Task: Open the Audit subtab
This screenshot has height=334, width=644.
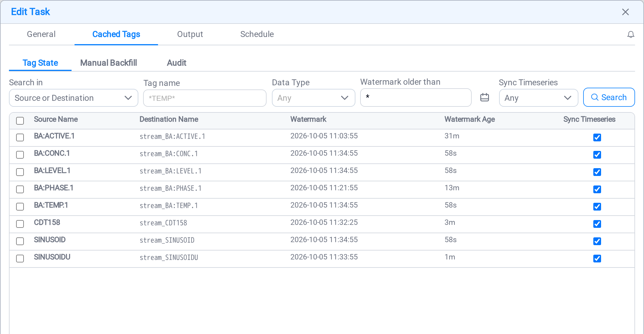Action: [x=177, y=63]
